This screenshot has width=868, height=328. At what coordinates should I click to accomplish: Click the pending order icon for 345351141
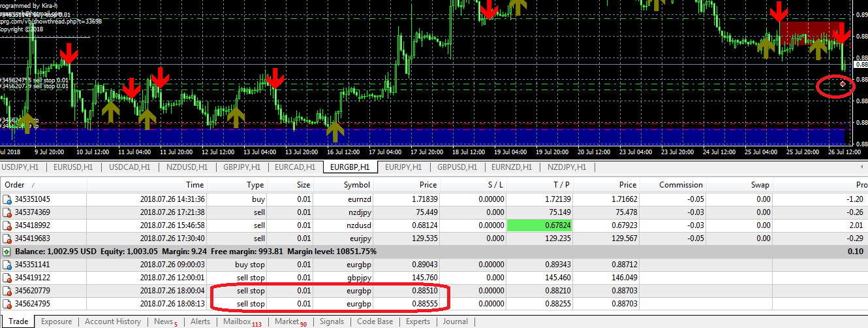pyautogui.click(x=7, y=265)
